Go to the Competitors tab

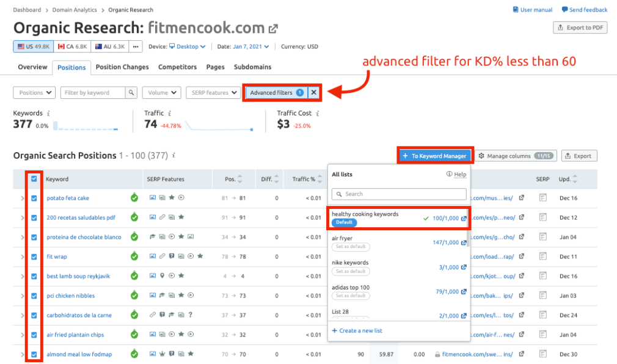coord(177,67)
